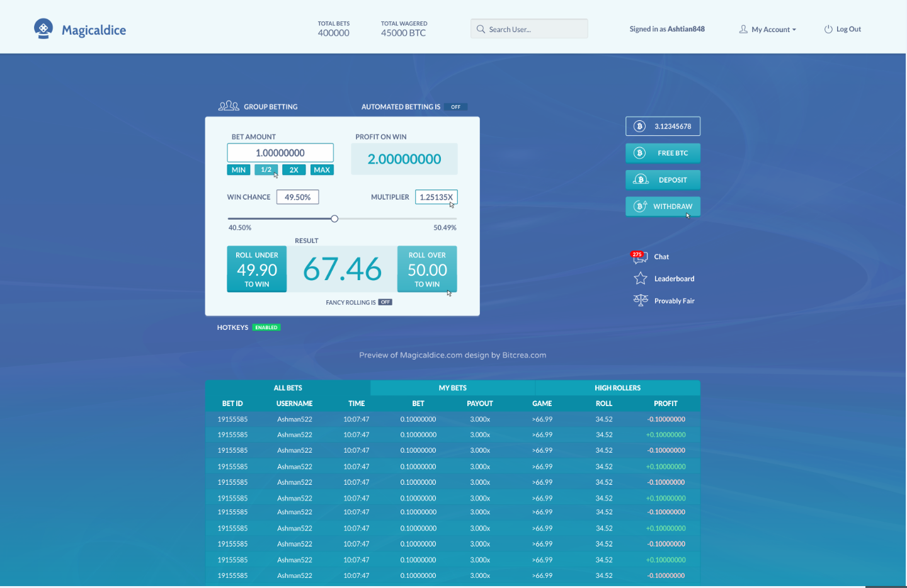Click the ROLL column header
This screenshot has height=588, width=907.
coord(604,404)
